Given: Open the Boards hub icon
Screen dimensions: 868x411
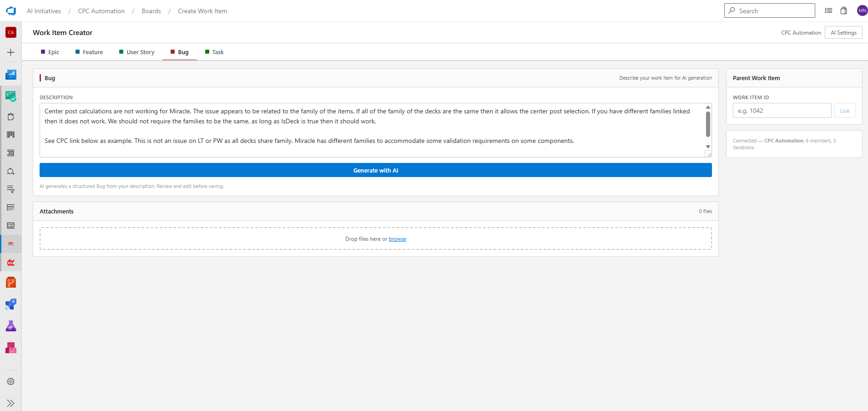Looking at the screenshot, I should 11,96.
